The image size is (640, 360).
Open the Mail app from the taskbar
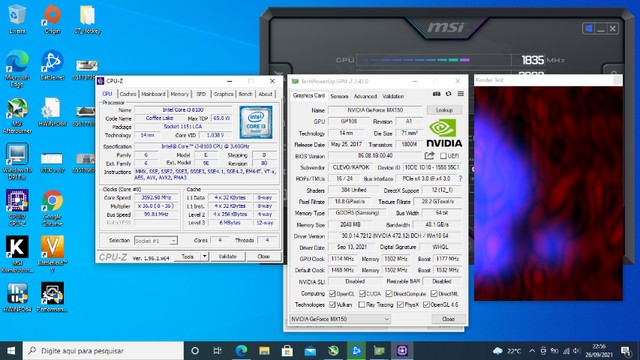point(310,351)
